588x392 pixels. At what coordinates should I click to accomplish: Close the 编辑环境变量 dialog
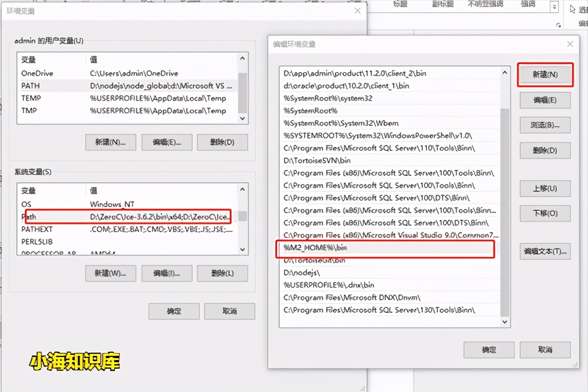[x=570, y=44]
